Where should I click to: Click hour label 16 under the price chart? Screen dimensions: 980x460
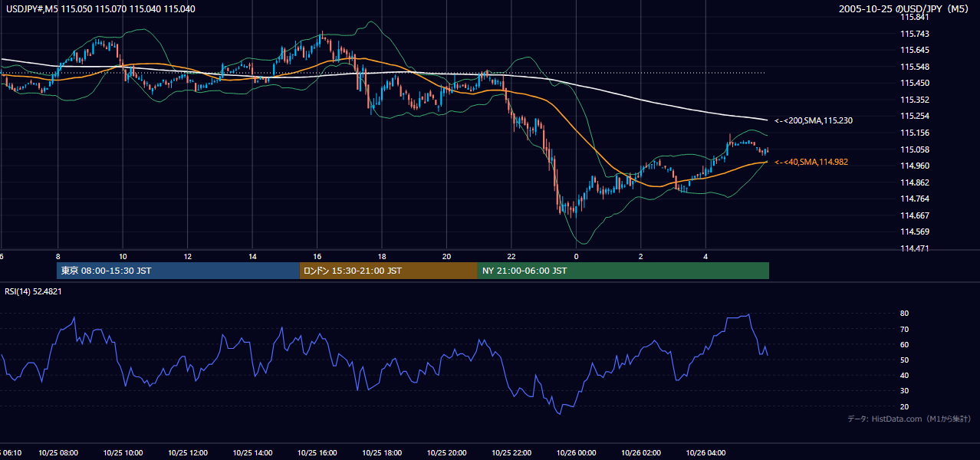pyautogui.click(x=317, y=257)
